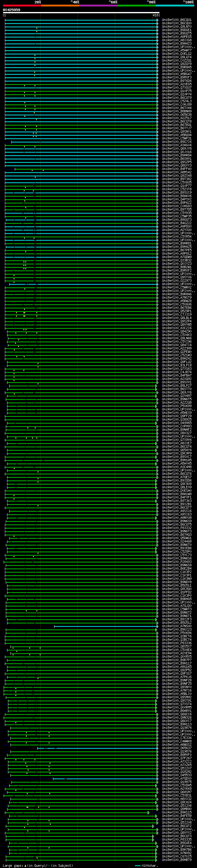Screen dimensions: 197x868
Task: Select the UniRef100_Q2V4M7 label
Action: 176,396
